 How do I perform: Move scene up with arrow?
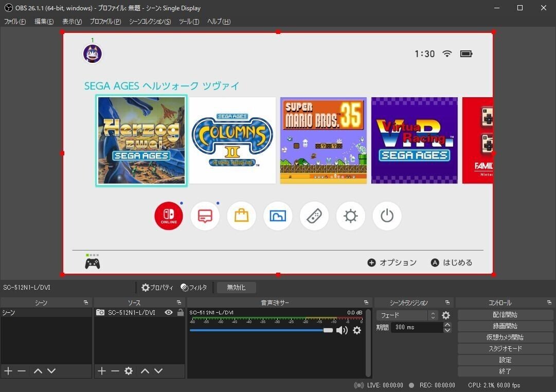(38, 371)
